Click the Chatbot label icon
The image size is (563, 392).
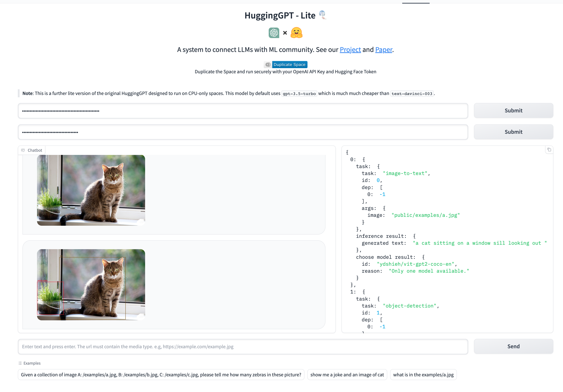click(x=23, y=150)
